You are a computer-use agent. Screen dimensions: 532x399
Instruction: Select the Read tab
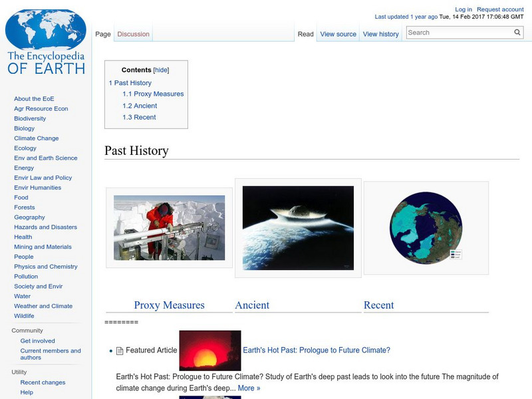tap(305, 34)
